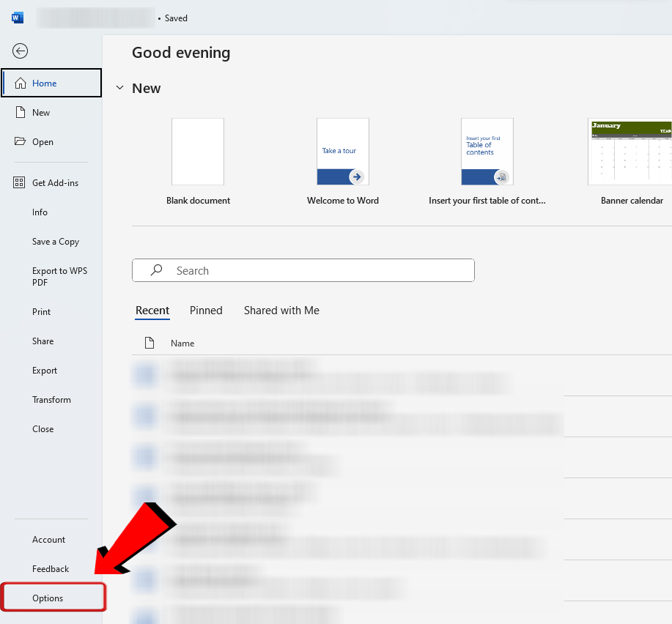The width and height of the screenshot is (672, 624).
Task: Click the Word logo icon
Action: [x=18, y=18]
